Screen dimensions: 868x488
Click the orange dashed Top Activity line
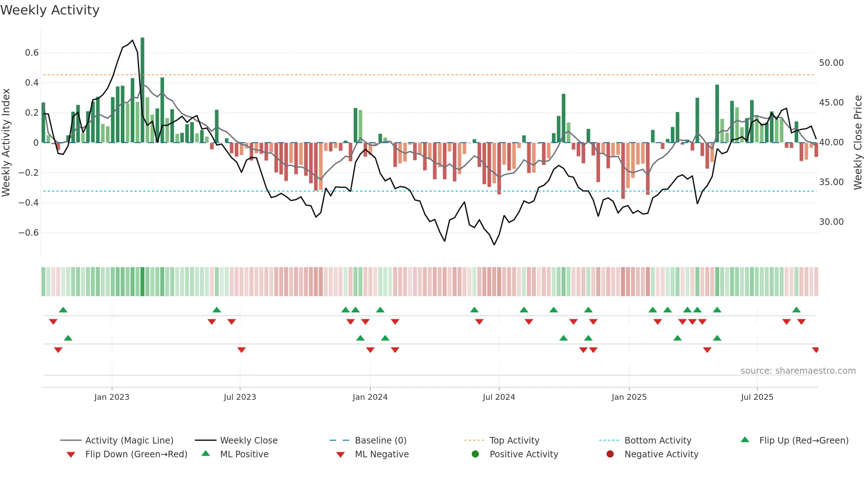click(430, 75)
